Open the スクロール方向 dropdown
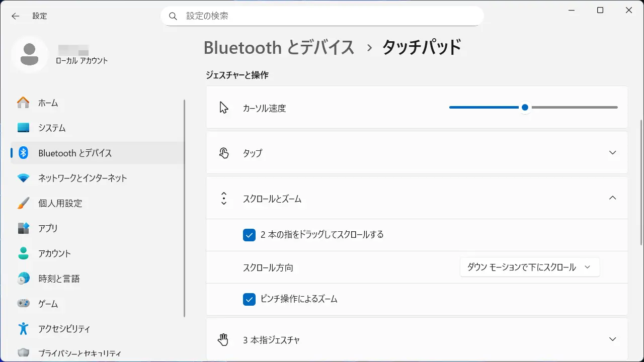644x362 pixels. [529, 267]
